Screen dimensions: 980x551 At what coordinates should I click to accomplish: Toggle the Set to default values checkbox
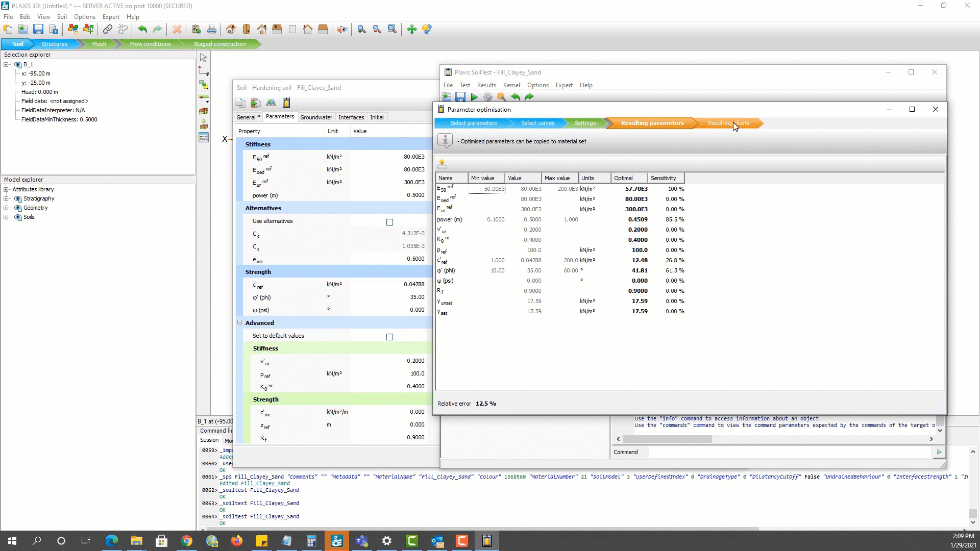(389, 337)
